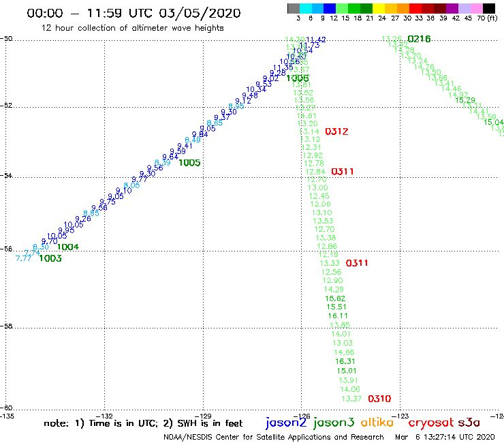Select the cryosat legend label
504x443 pixels.
431,423
